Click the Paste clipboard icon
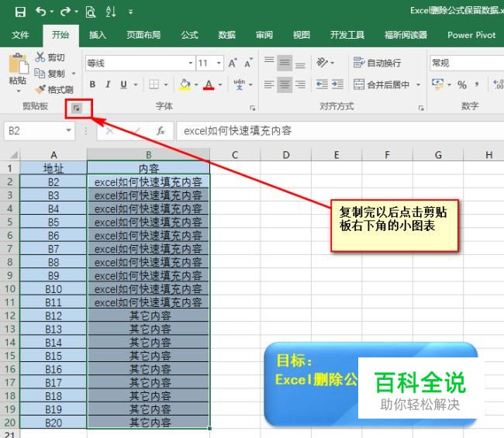Viewport: 504px width, 438px height. [19, 64]
